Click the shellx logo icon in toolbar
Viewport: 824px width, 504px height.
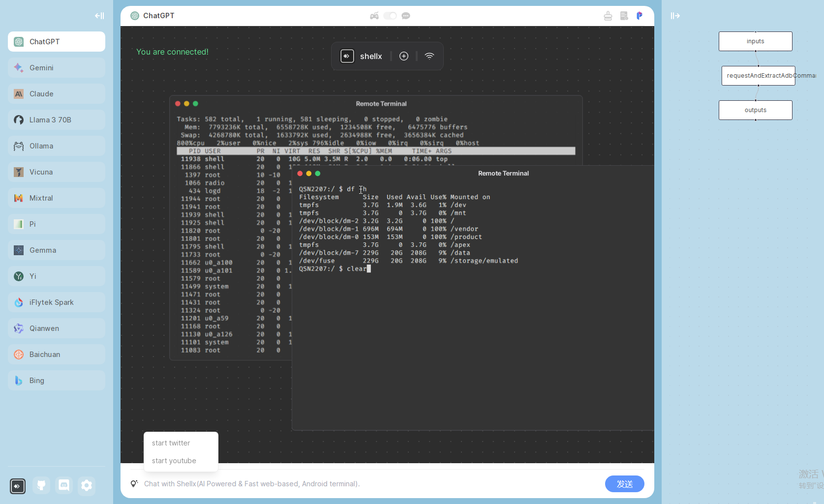pos(347,56)
